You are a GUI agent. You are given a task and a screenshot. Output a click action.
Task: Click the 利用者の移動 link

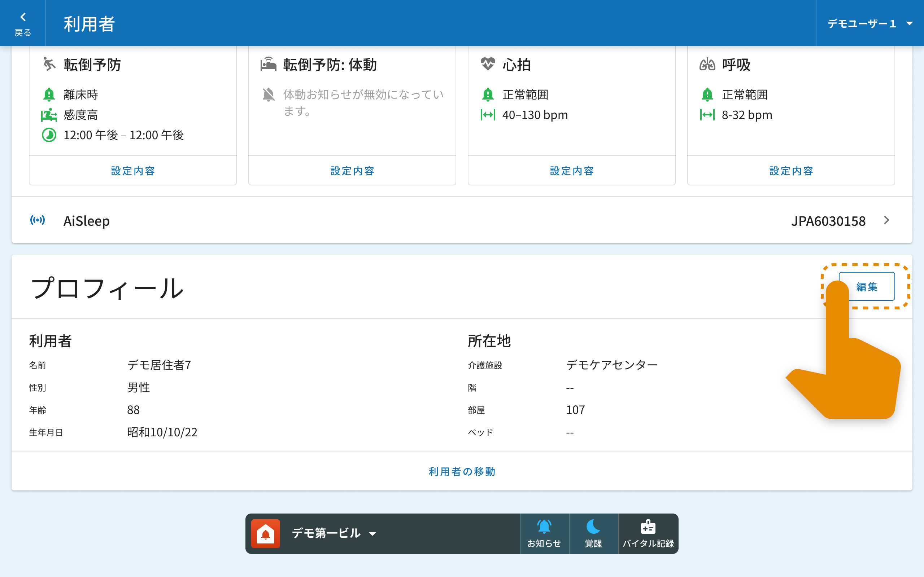462,471
